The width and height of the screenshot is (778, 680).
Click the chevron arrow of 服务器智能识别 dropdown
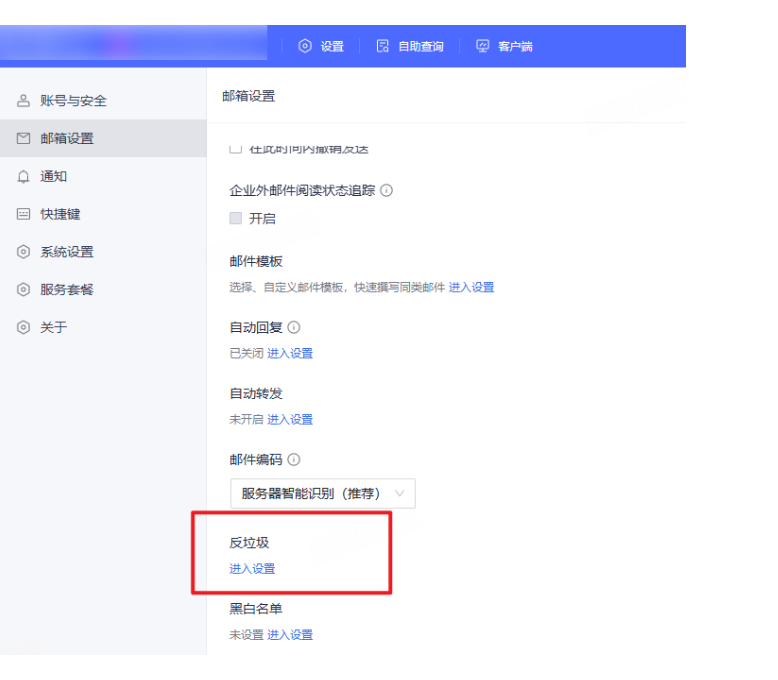coord(399,493)
